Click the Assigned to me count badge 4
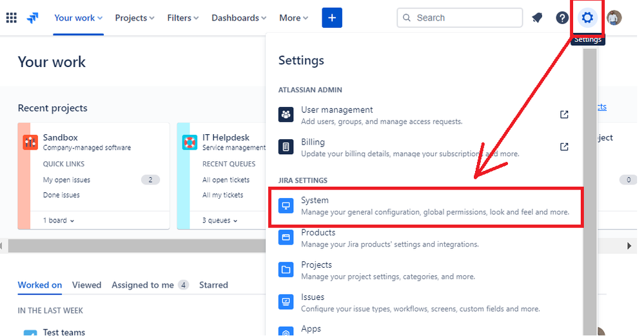This screenshot has height=336, width=644. 183,285
